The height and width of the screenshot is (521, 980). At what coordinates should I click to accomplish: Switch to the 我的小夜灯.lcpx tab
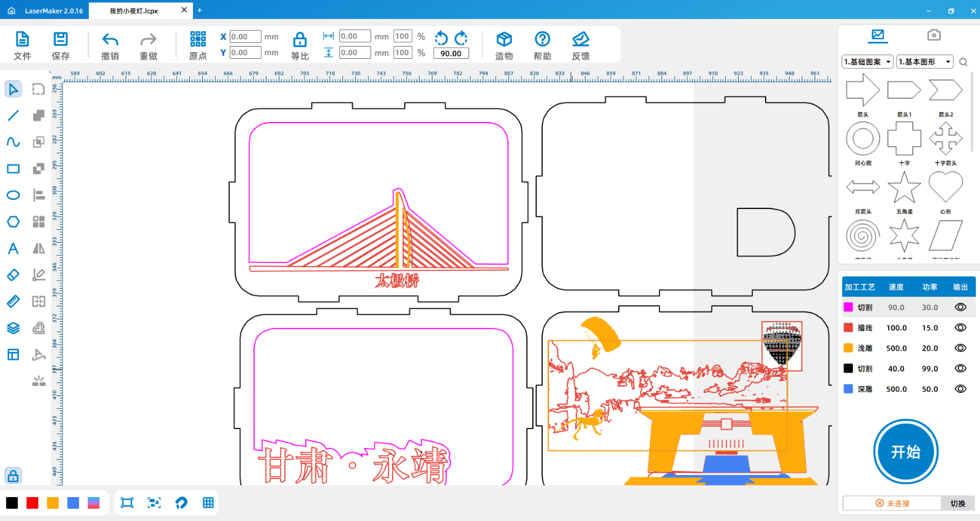(134, 11)
